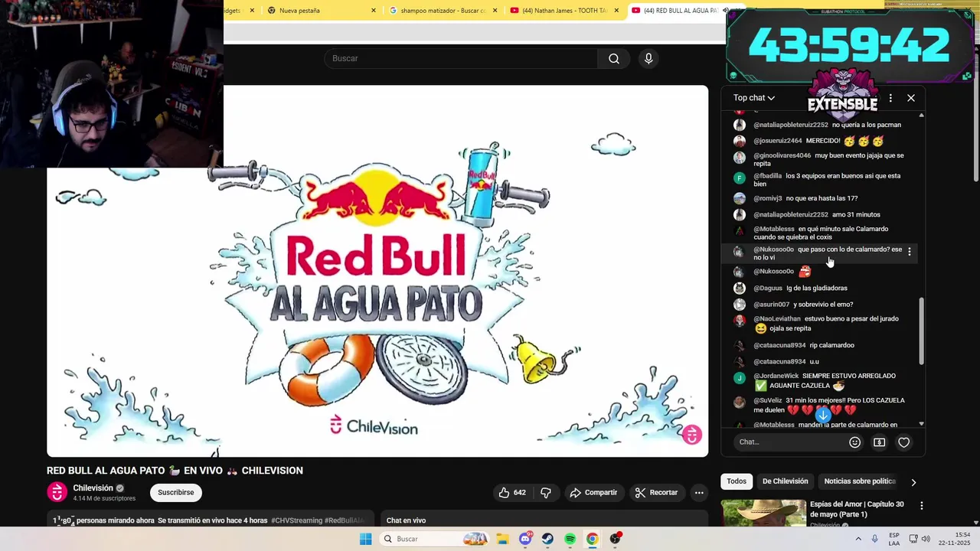Open the Chilevisión channel avatar
The image size is (980, 551).
click(57, 492)
